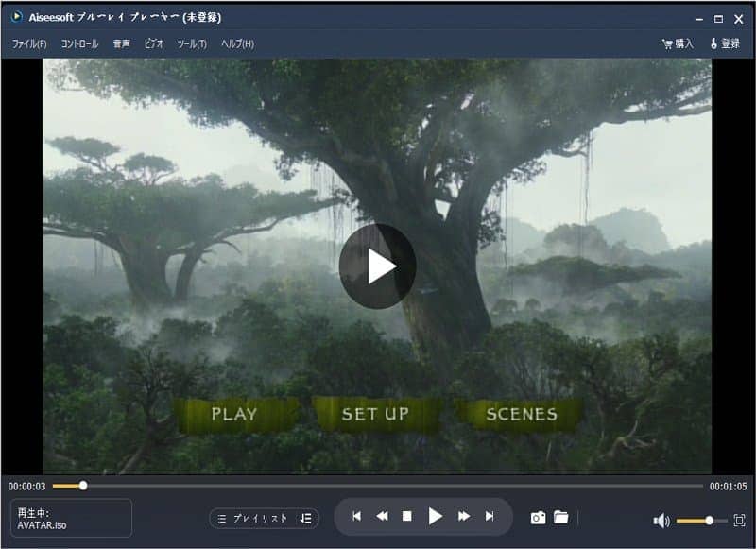Open the ツール(T) menu
This screenshot has width=756, height=549.
[x=192, y=43]
